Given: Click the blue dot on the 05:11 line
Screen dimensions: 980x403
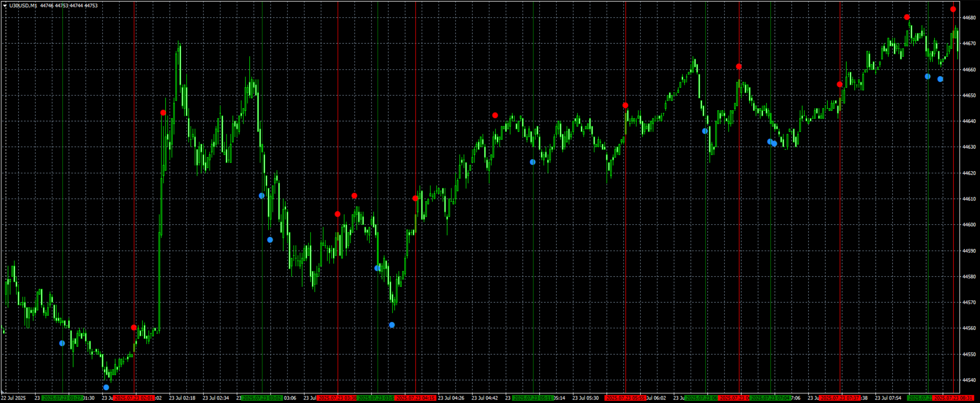Looking at the screenshot, I should point(533,162).
